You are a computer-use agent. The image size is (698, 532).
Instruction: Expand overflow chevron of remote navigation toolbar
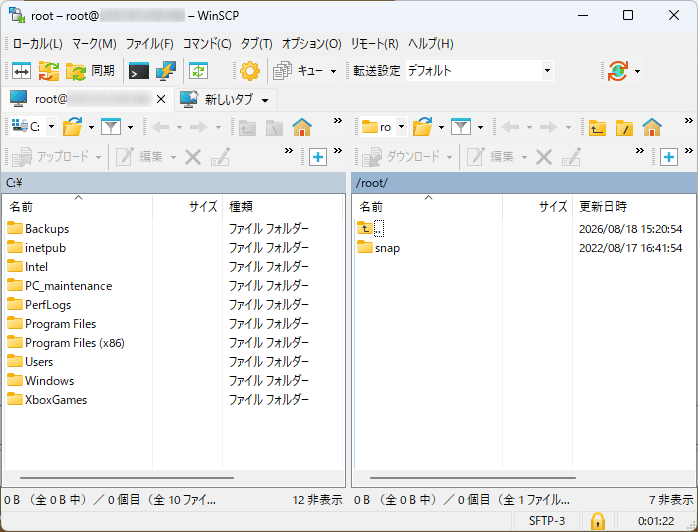(688, 121)
